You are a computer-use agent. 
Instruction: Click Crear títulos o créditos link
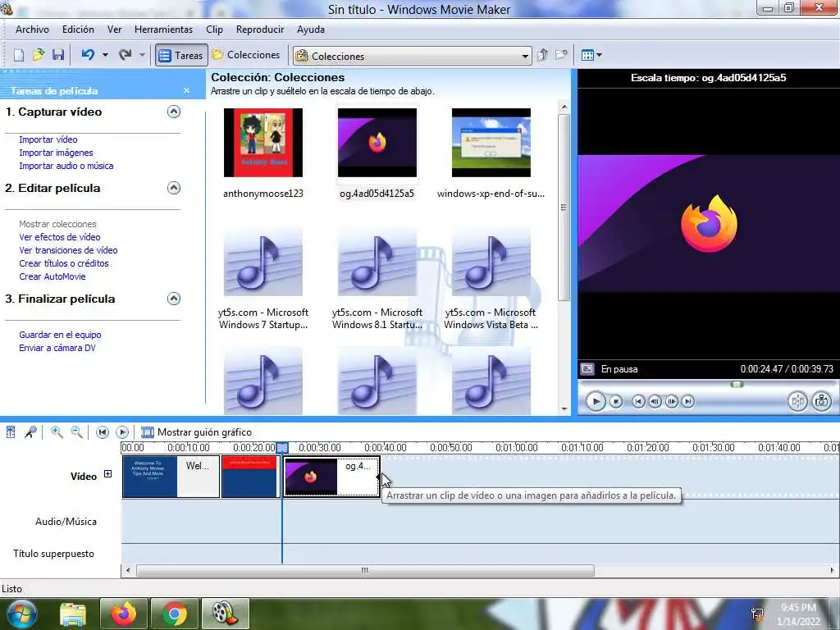(x=64, y=263)
